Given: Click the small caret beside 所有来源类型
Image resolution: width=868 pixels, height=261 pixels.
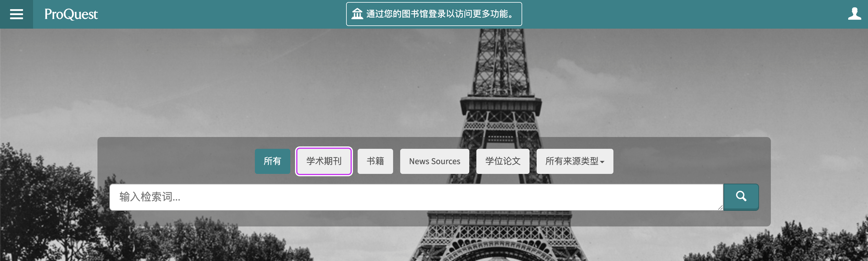Looking at the screenshot, I should click(602, 162).
